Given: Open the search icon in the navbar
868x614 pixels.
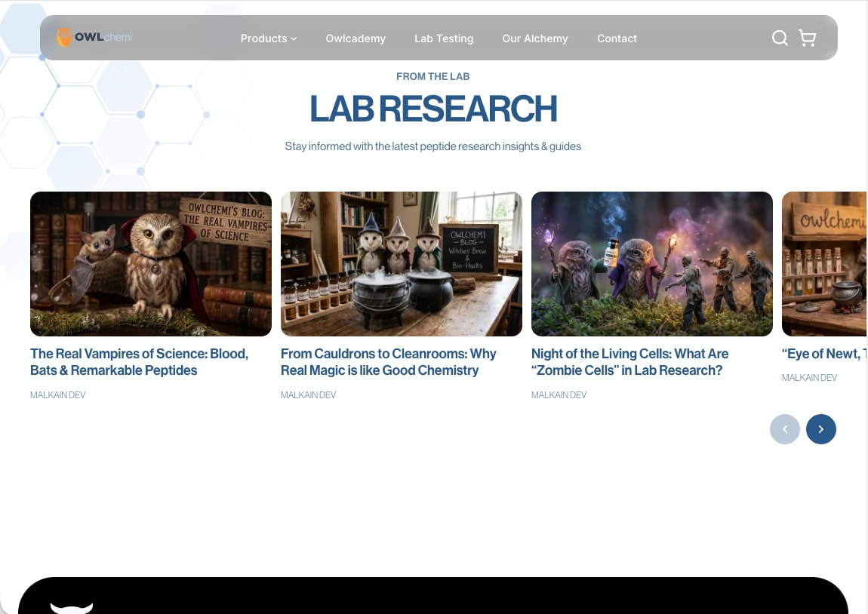Looking at the screenshot, I should [780, 38].
